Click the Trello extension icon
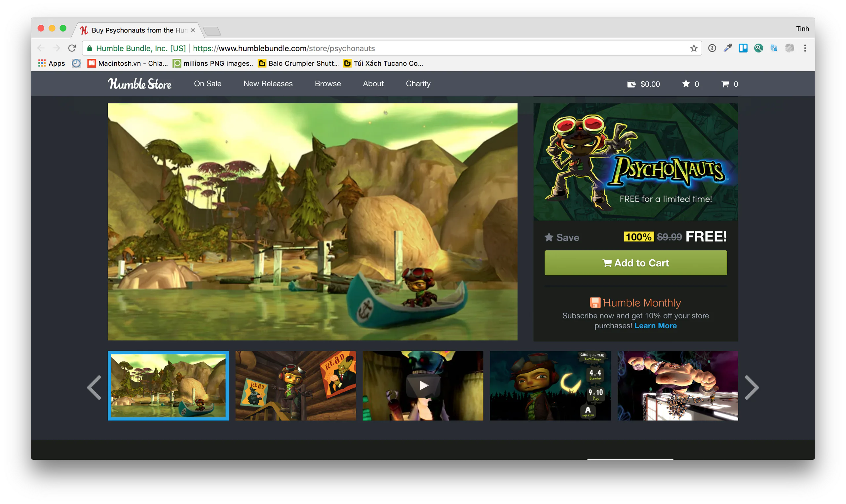Viewport: 846px width, 504px height. (x=743, y=48)
